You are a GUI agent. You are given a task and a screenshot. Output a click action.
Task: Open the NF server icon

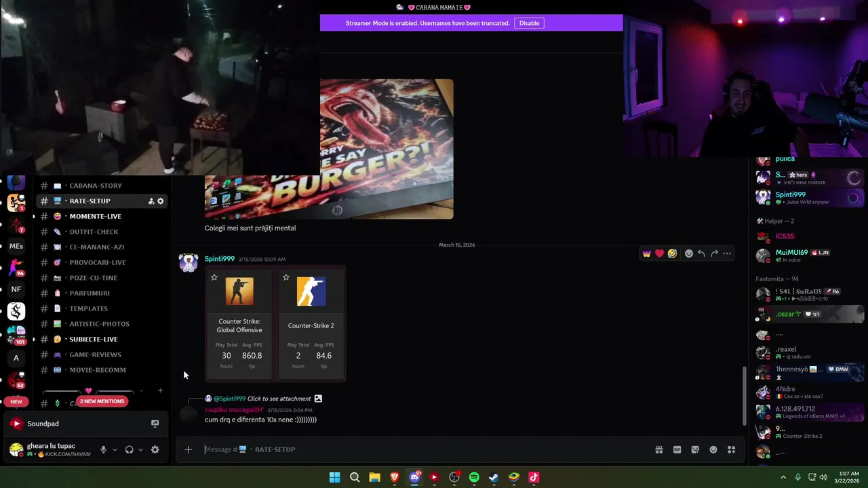[16, 289]
